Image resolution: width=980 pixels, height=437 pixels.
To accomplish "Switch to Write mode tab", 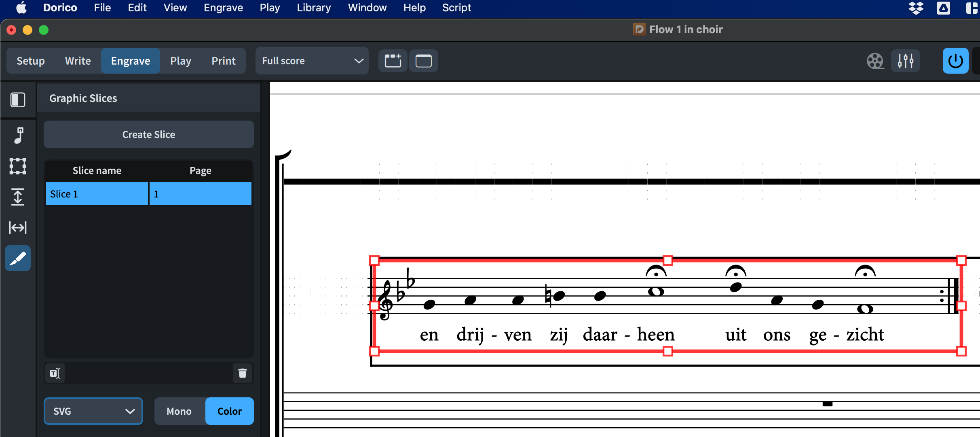I will (78, 61).
